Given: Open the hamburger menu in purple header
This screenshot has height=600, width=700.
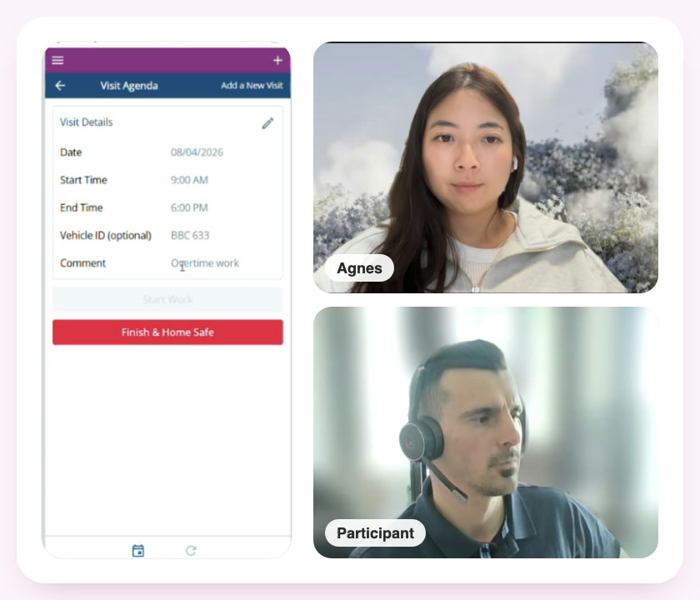Looking at the screenshot, I should click(57, 60).
